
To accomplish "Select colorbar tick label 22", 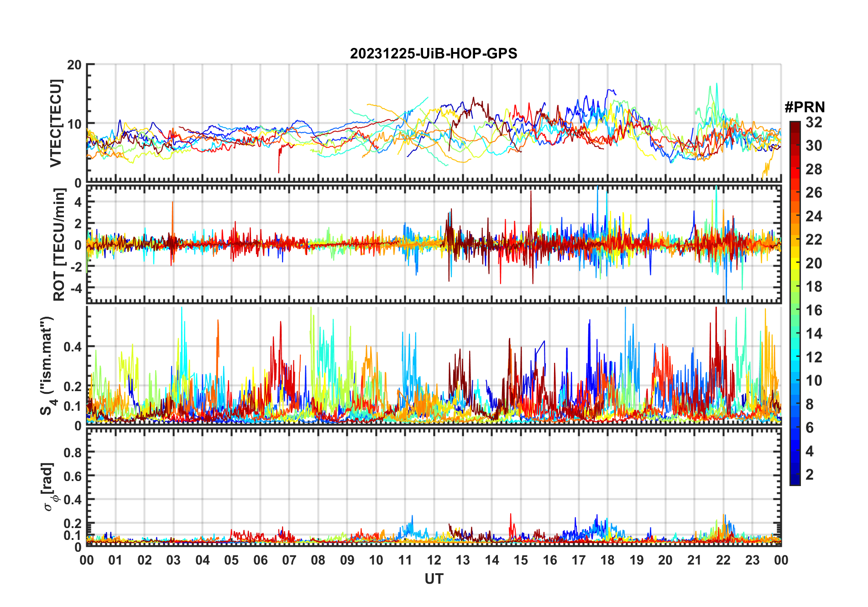I will click(814, 240).
